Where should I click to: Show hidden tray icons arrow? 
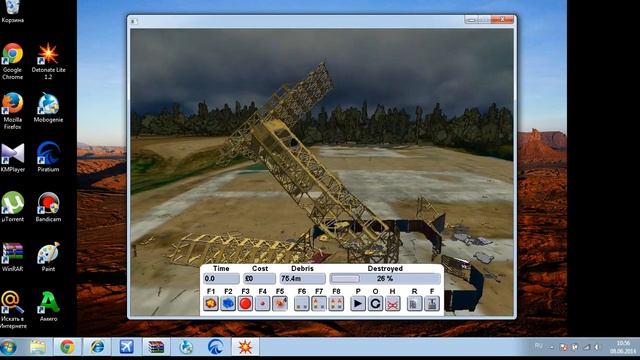click(551, 347)
